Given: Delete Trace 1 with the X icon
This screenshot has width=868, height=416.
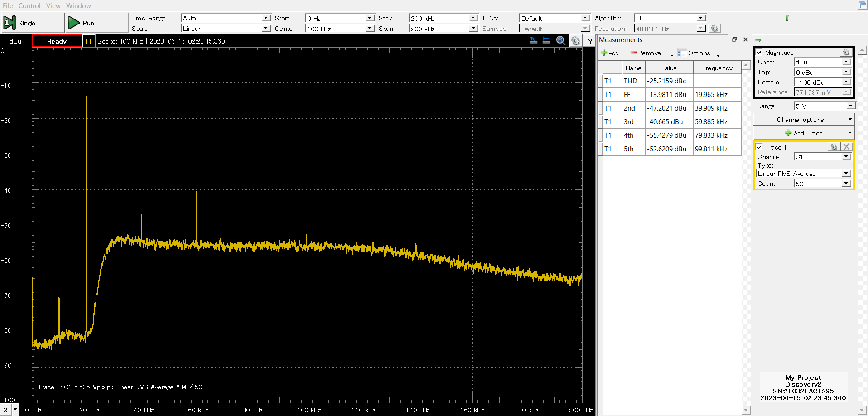Looking at the screenshot, I should pyautogui.click(x=846, y=147).
